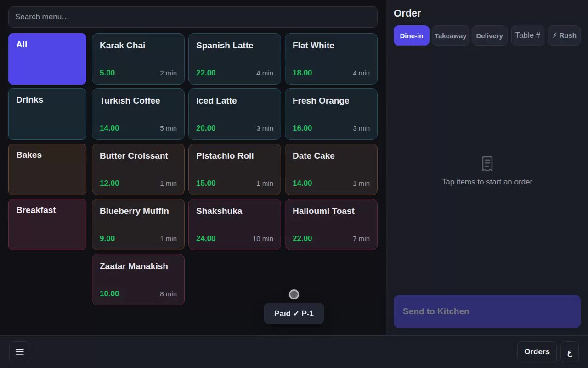Image resolution: width=588 pixels, height=368 pixels.
Task: Click the Table # field
Action: pos(528,35)
